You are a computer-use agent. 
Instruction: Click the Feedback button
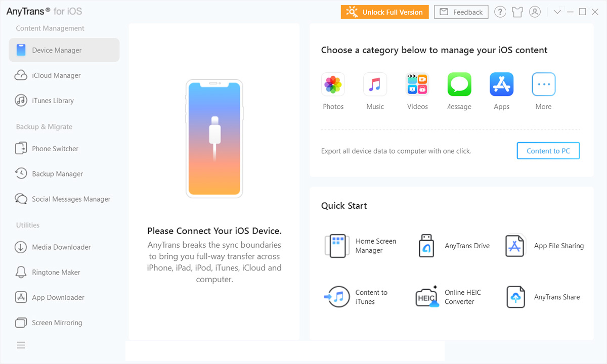[x=461, y=12]
